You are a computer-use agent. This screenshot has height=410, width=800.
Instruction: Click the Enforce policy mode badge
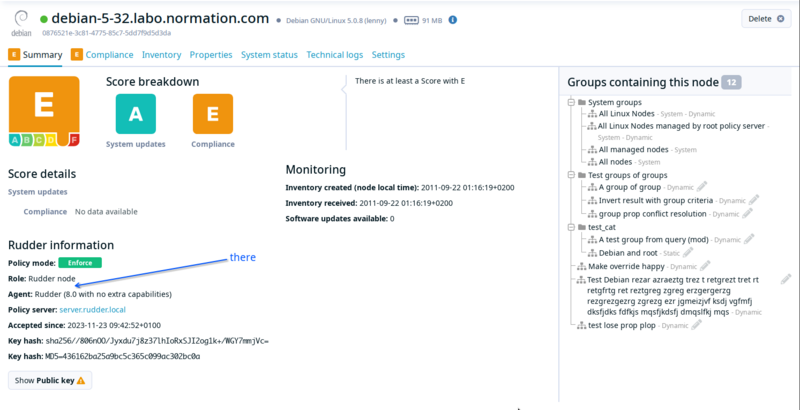click(80, 263)
